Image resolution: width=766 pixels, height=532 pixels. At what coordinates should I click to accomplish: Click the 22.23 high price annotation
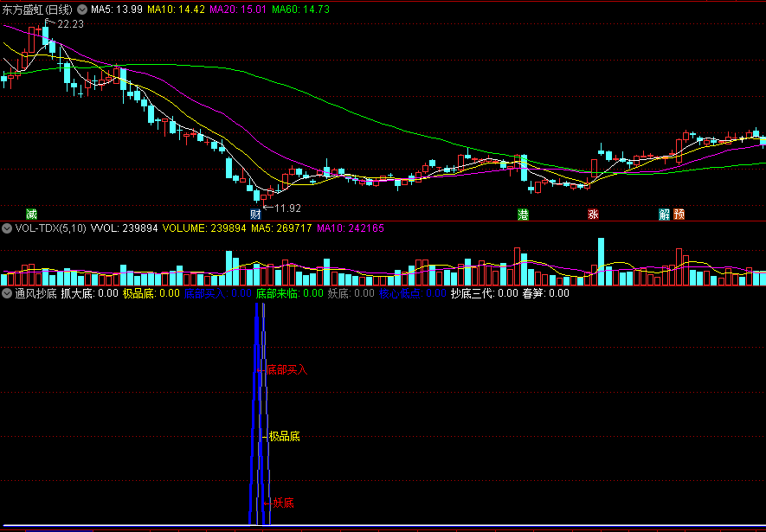click(70, 24)
